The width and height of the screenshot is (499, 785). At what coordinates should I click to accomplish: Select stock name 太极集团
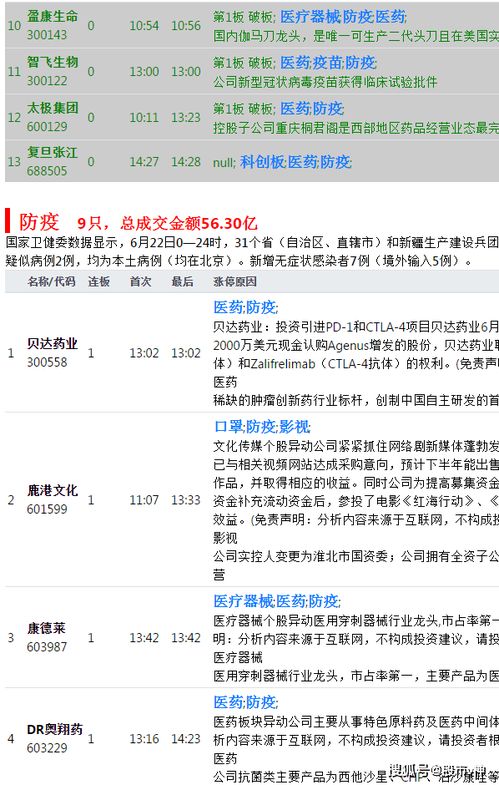[52, 108]
